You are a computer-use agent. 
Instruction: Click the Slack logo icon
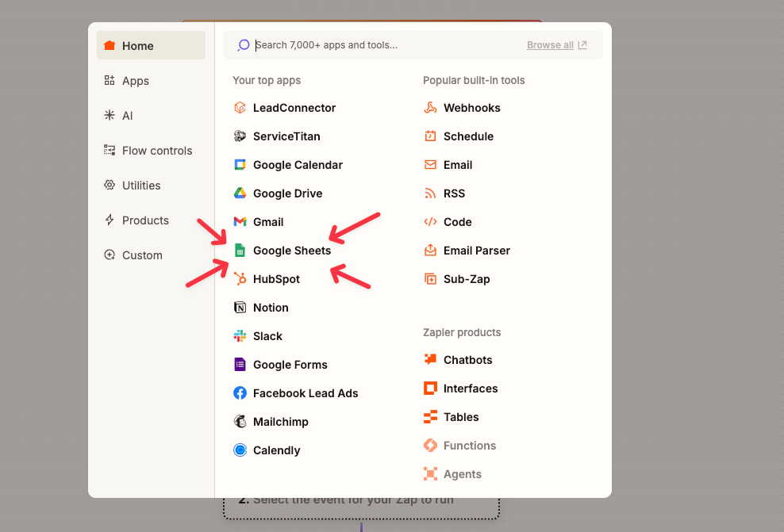tap(240, 335)
